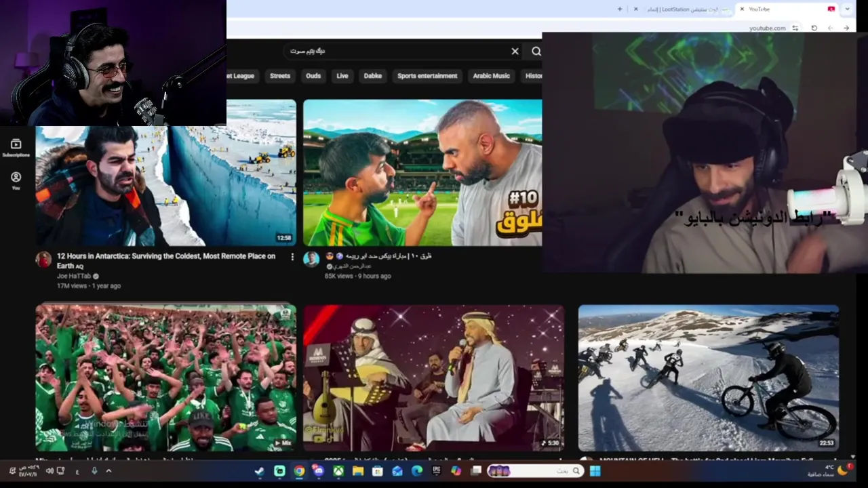The image size is (868, 488).
Task: Click the microphone icon in system tray
Action: pos(94,470)
